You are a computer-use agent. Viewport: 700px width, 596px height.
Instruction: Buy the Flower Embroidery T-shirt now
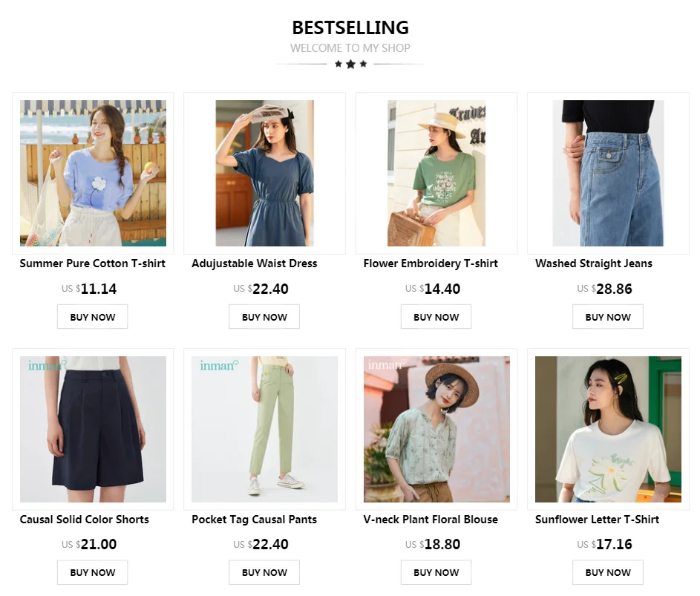(436, 317)
